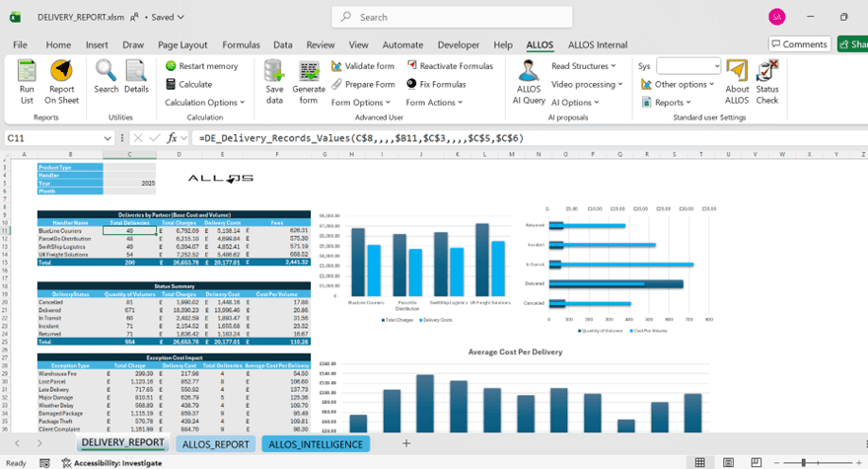Viewport: 868px width, 469px height.
Task: Select the ALLOS_REPORT sheet tab
Action: [x=216, y=444]
